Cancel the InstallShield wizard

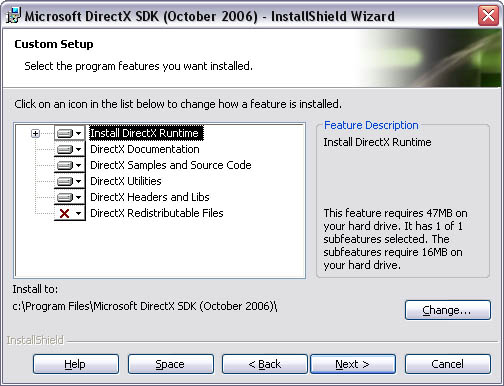[x=448, y=364]
